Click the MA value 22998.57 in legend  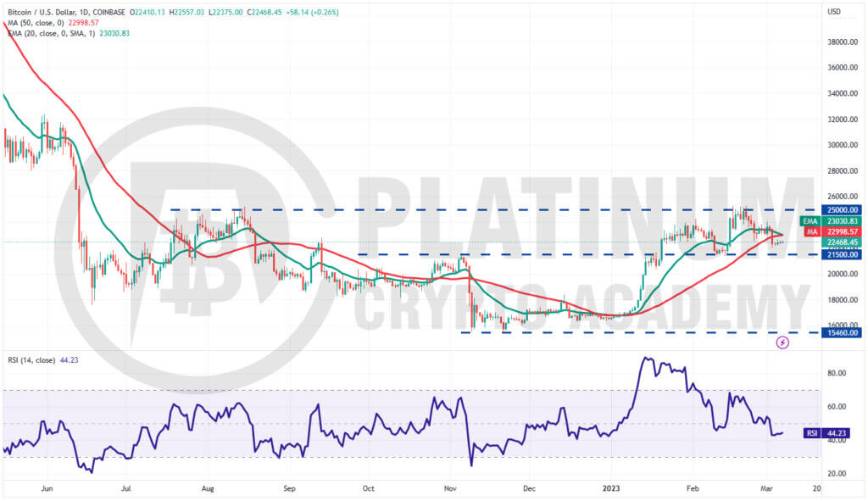click(83, 23)
